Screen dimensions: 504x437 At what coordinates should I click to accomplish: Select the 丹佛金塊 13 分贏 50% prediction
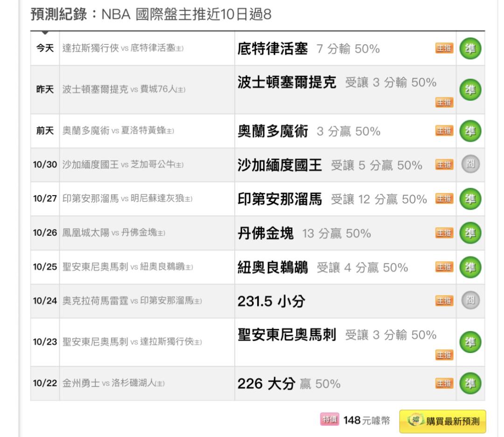[304, 233]
